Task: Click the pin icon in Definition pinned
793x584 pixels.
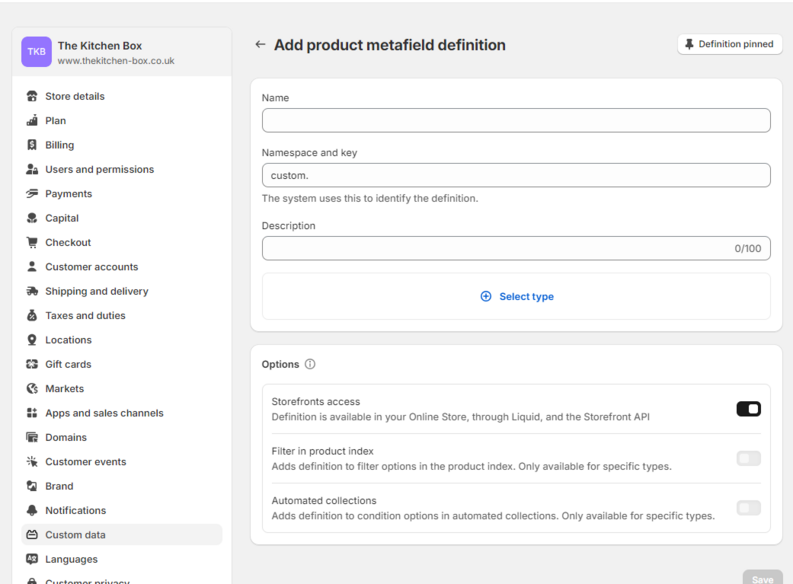Action: (x=689, y=44)
